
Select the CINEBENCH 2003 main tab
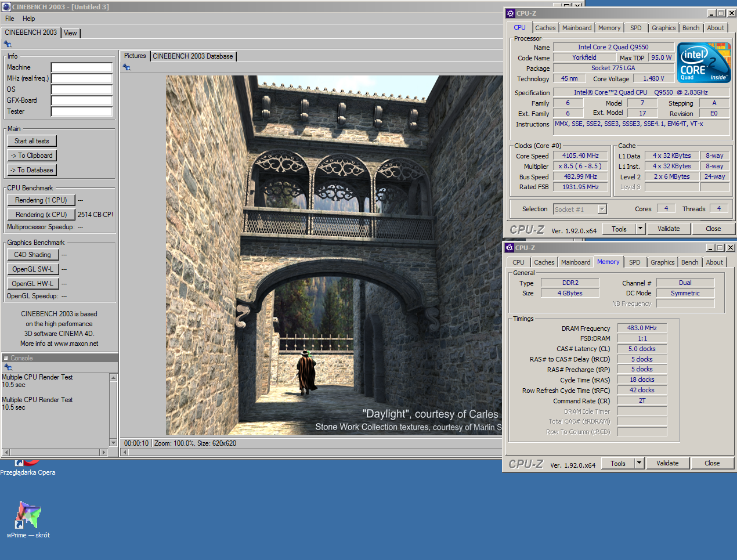(x=31, y=32)
